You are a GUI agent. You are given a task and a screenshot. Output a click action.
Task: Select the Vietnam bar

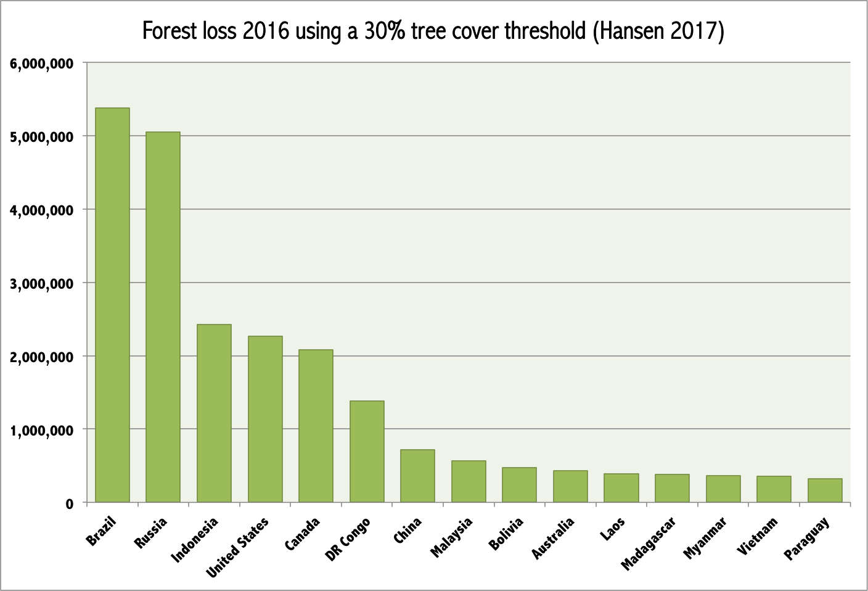coord(774,489)
